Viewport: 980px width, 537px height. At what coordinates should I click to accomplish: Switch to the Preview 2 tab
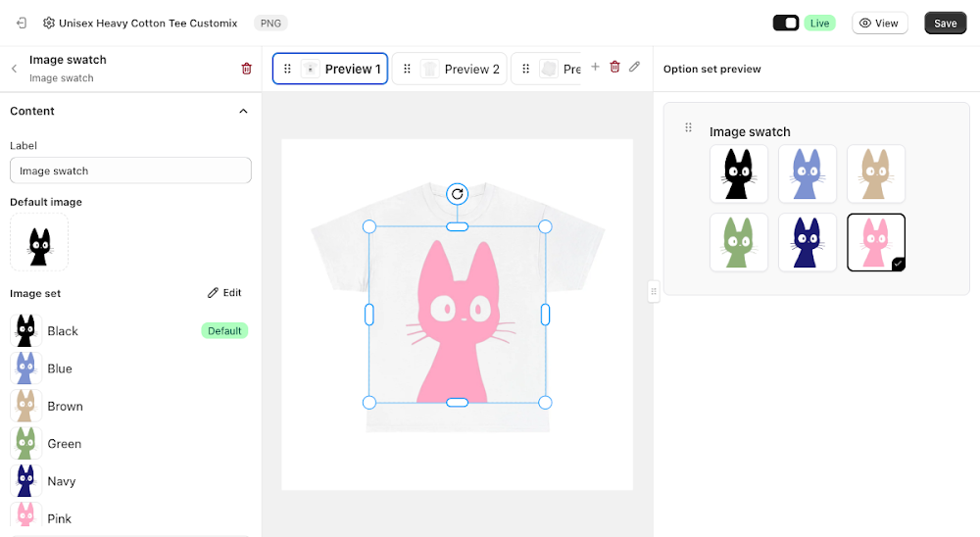(x=450, y=69)
